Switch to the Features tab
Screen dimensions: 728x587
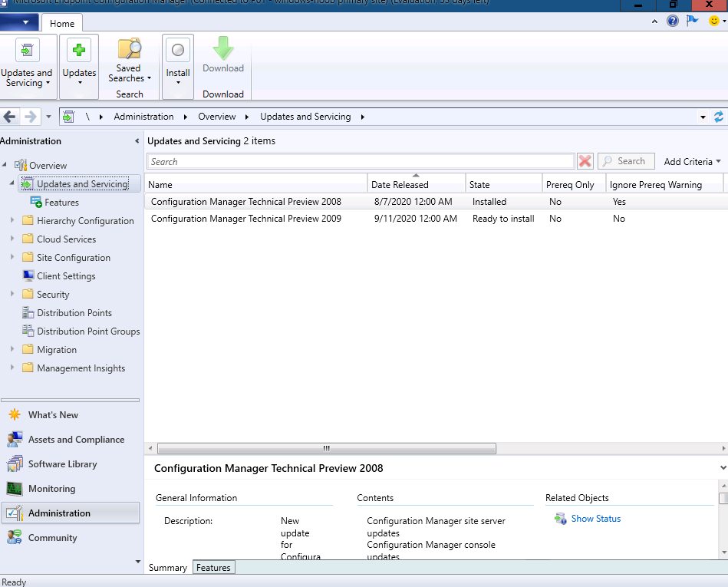click(213, 568)
